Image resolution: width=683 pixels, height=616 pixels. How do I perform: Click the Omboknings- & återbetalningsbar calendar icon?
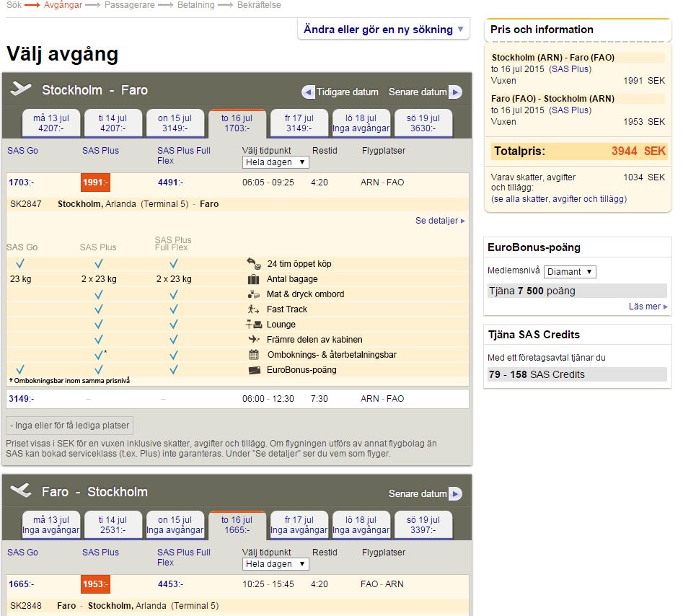coord(254,355)
